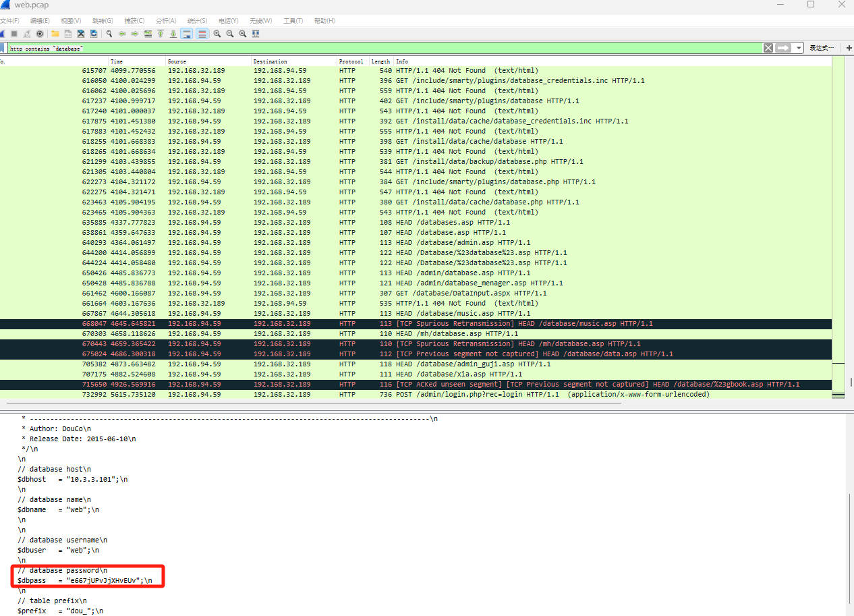
Task: Open the 电话(Y) menu
Action: coord(228,21)
